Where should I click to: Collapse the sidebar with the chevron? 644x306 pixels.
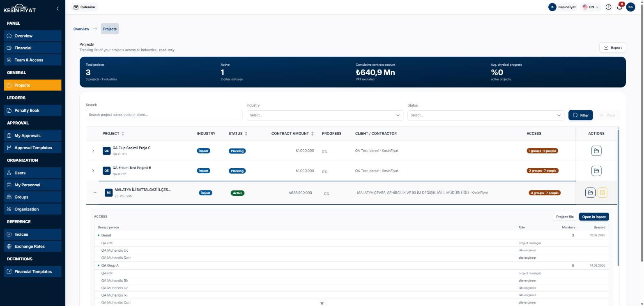tap(57, 8)
